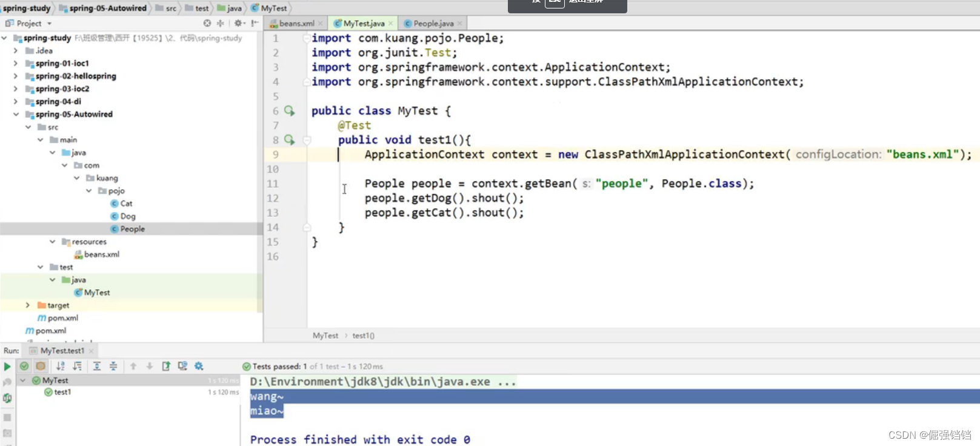Click the 'wang~' console output line

pos(267,396)
